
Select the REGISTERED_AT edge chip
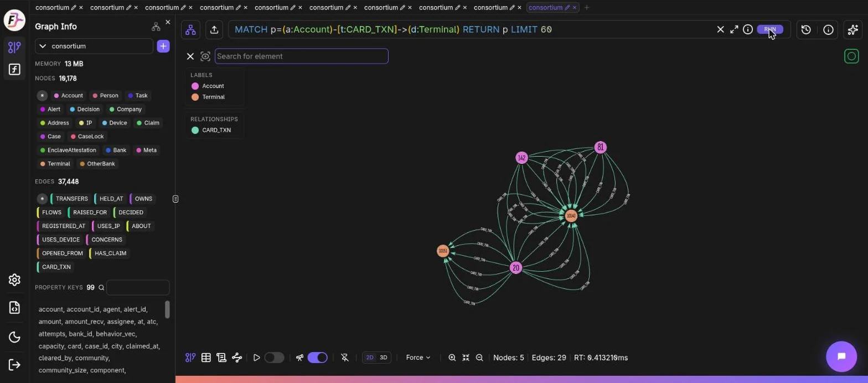62,226
